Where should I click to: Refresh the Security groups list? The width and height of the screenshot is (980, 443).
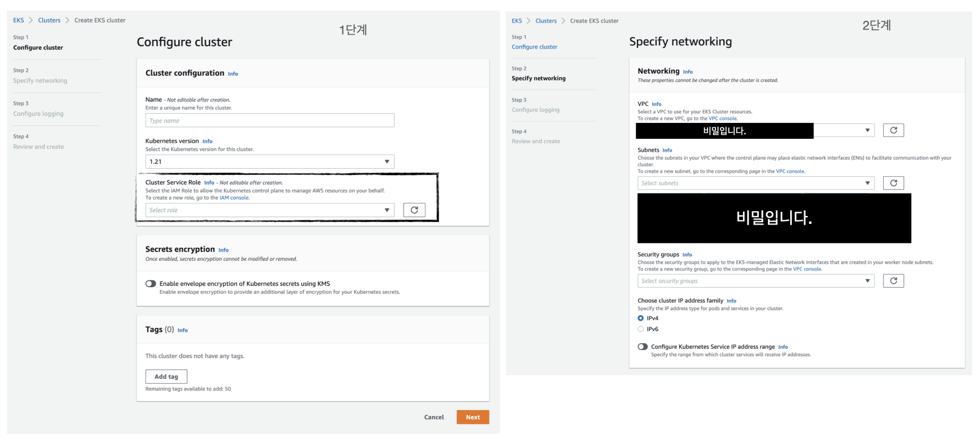pos(894,281)
